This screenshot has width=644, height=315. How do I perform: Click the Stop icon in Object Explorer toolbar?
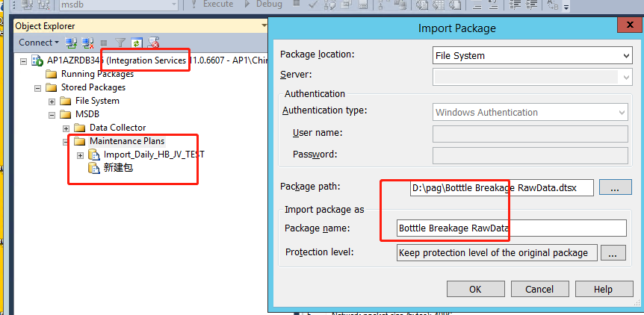104,43
